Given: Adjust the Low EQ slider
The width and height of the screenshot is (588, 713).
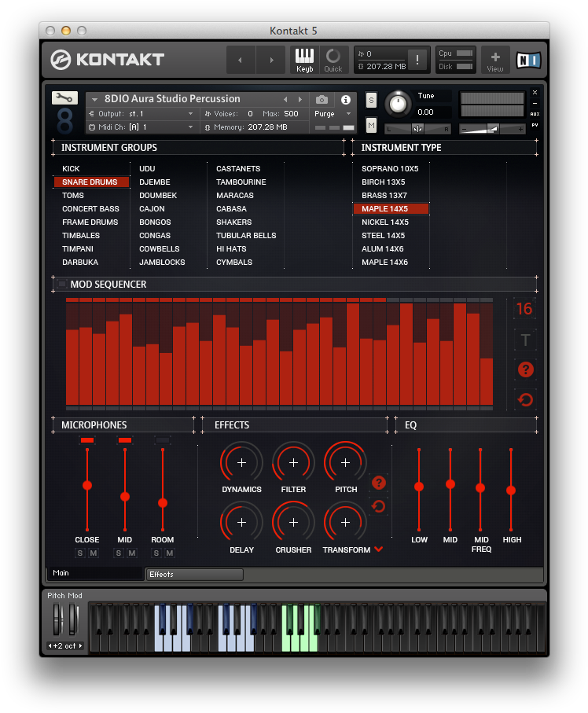Looking at the screenshot, I should [419, 487].
